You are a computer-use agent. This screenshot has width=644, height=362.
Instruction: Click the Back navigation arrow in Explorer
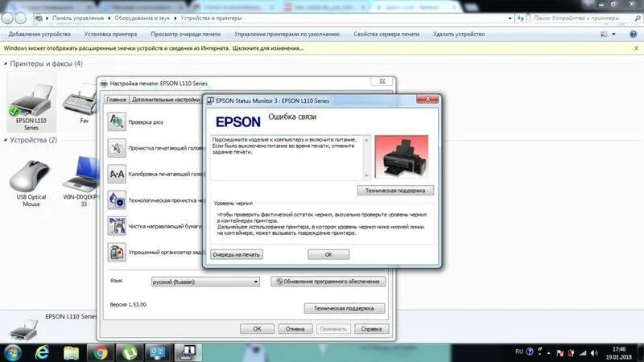coord(7,18)
